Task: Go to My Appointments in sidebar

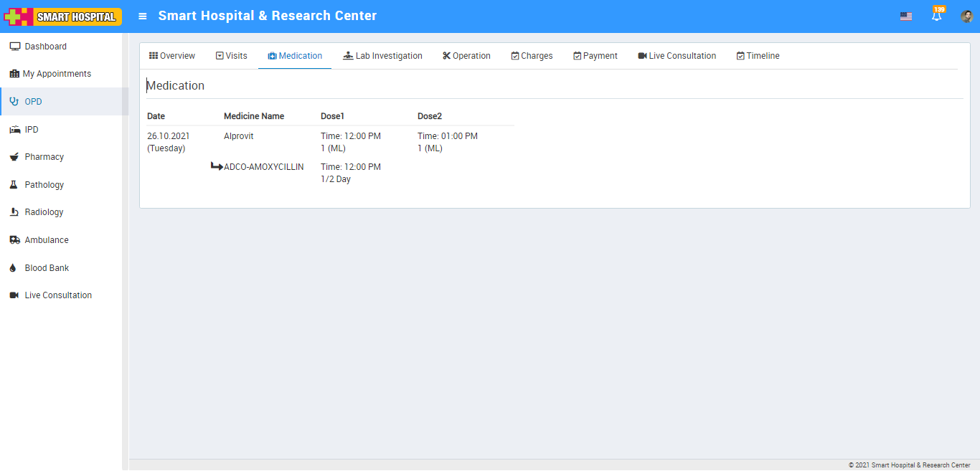Action: 57,74
